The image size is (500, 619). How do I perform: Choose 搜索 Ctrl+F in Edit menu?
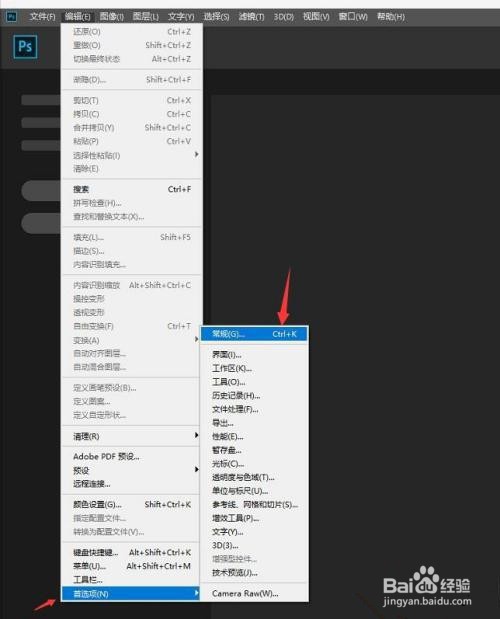132,189
